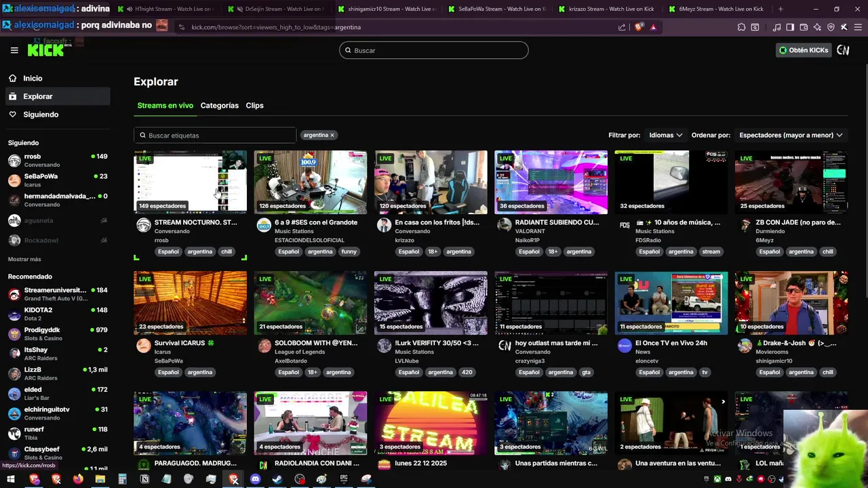Switch to the Clips tab
The image size is (868, 488).
coord(254,105)
